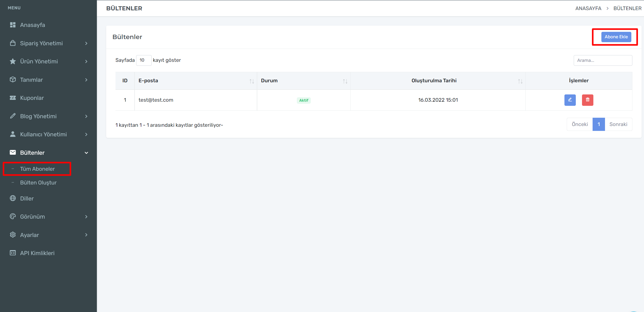Click in the Arama search field
This screenshot has height=312, width=644.
[x=603, y=60]
